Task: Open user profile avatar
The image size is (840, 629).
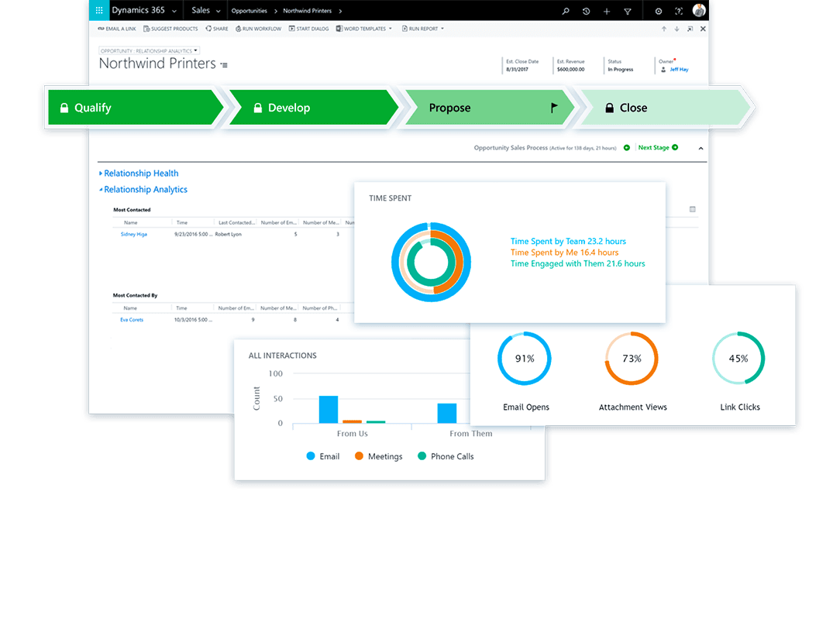Action: pyautogui.click(x=698, y=10)
